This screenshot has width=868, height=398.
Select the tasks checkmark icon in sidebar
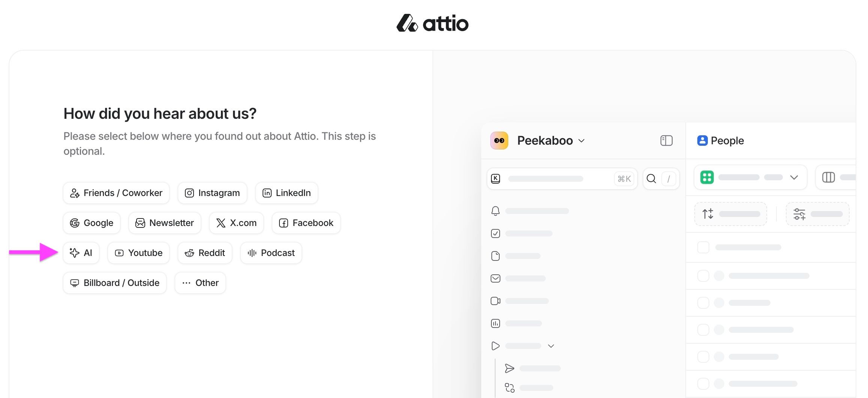[x=496, y=233]
